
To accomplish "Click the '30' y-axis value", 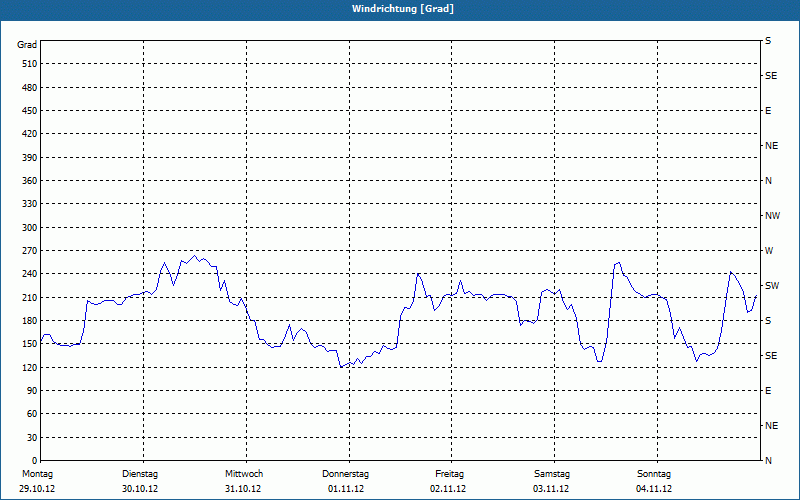I will (x=32, y=437).
